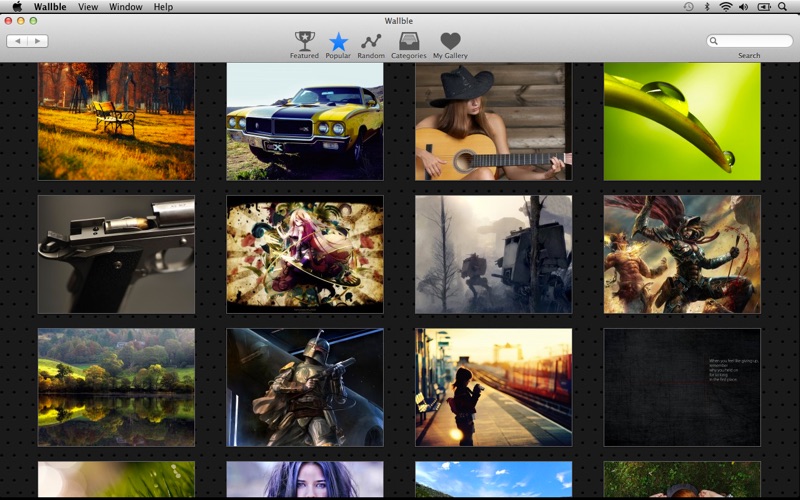
Task: Click the volume icon in menu bar
Action: (743, 7)
